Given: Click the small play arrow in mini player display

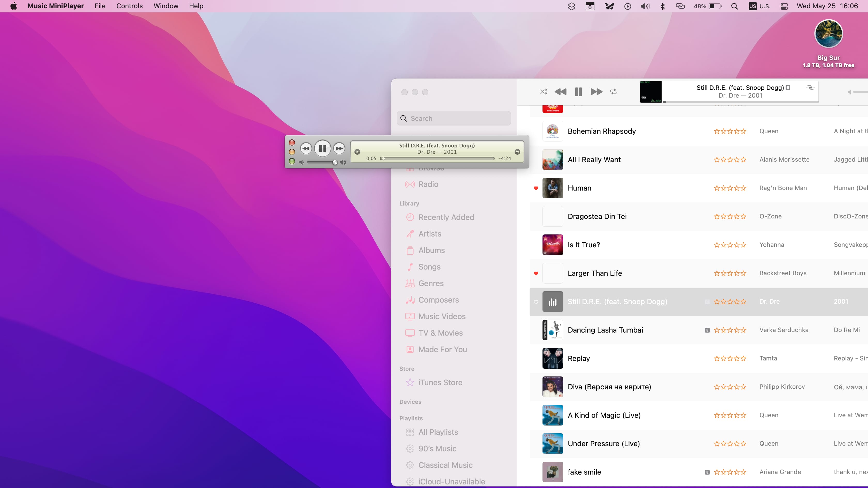Looking at the screenshot, I should (357, 152).
